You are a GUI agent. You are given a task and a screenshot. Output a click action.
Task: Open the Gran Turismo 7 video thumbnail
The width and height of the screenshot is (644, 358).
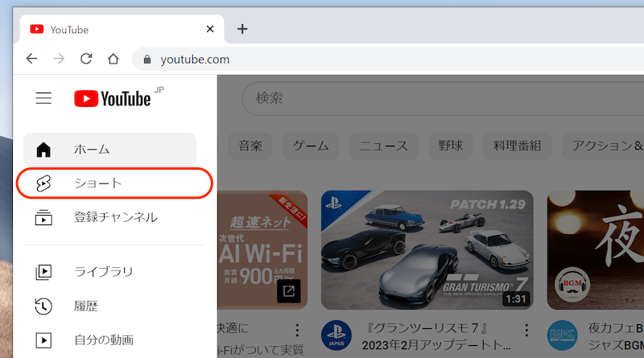[426, 249]
